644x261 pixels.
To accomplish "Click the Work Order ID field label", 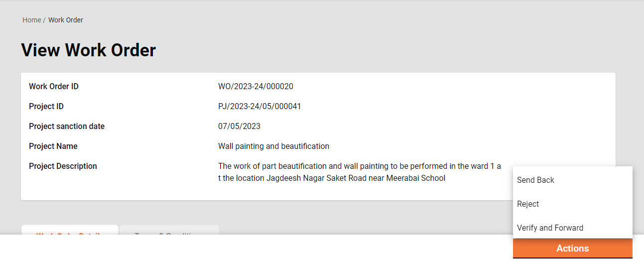I will tap(54, 87).
